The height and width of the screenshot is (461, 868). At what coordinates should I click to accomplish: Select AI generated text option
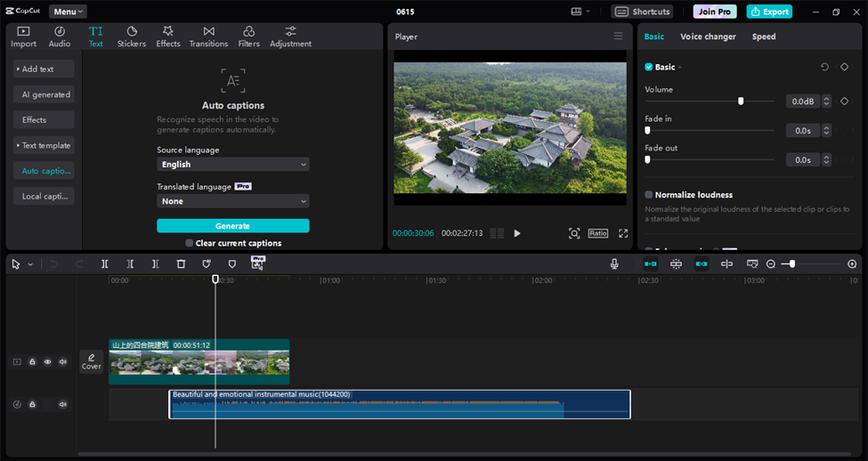(44, 94)
